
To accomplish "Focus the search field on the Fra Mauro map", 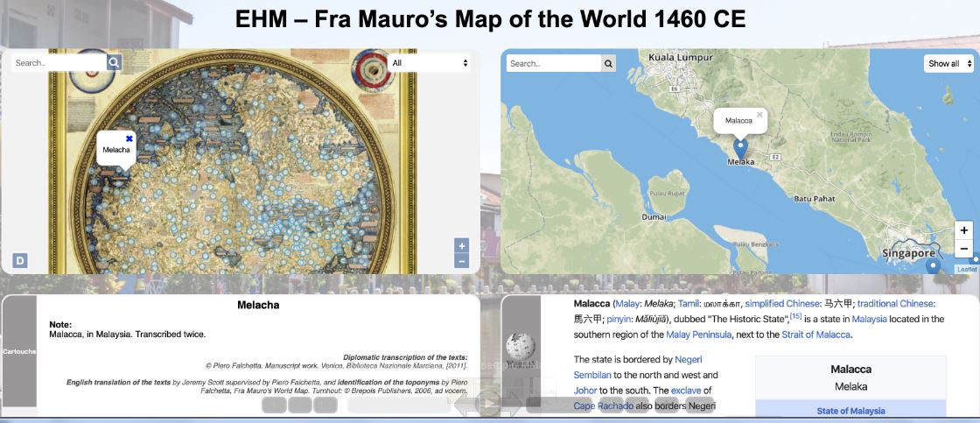I will coord(59,62).
